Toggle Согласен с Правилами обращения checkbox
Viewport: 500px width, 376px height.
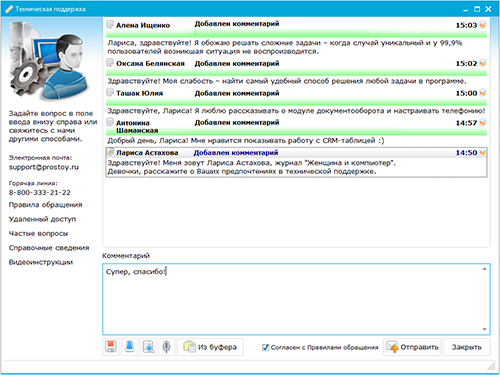pyautogui.click(x=265, y=347)
